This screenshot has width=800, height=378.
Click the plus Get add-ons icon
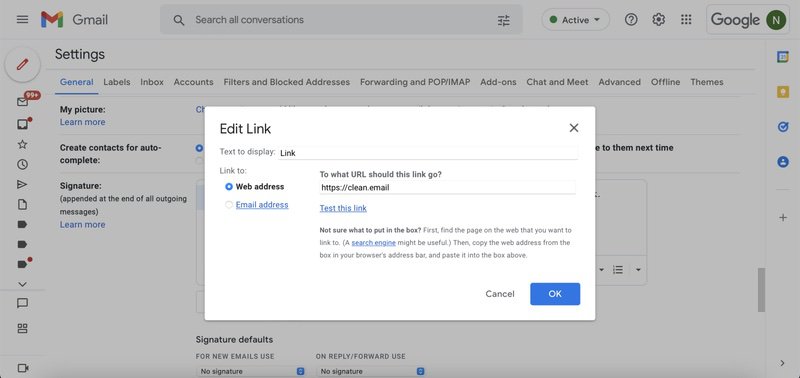click(x=783, y=218)
